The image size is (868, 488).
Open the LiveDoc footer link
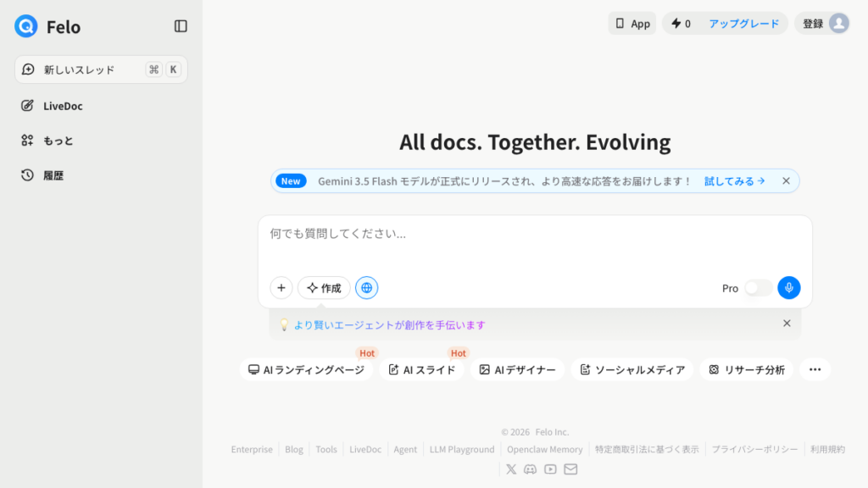(365, 449)
